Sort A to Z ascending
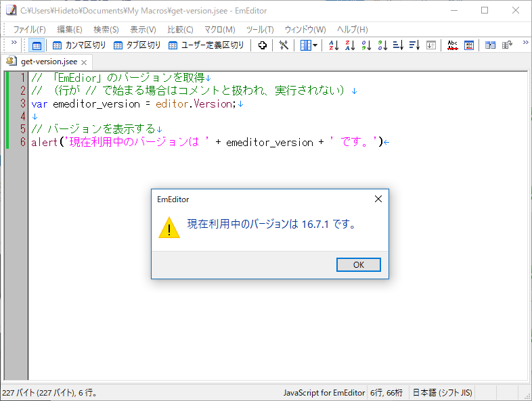Viewport: 532px width, 401px height. coord(334,45)
